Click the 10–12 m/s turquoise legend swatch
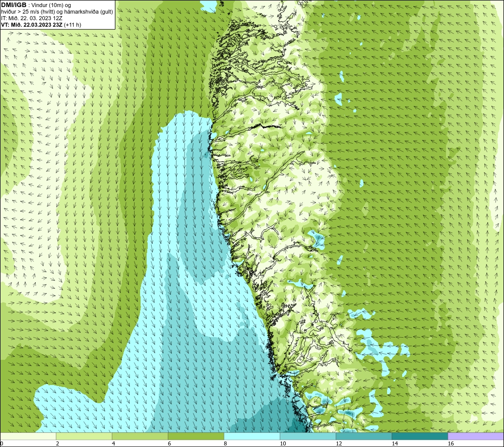This screenshot has height=447, width=504. pyautogui.click(x=307, y=436)
